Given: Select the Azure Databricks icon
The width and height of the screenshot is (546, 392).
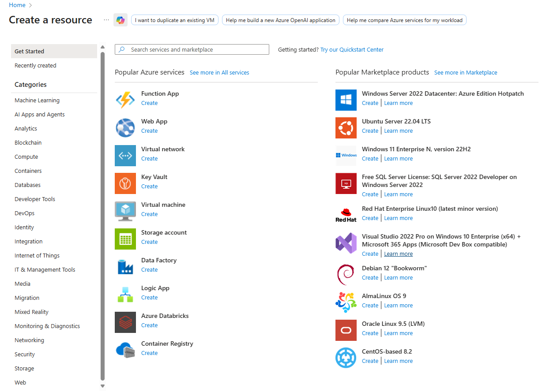Looking at the screenshot, I should click(x=125, y=322).
